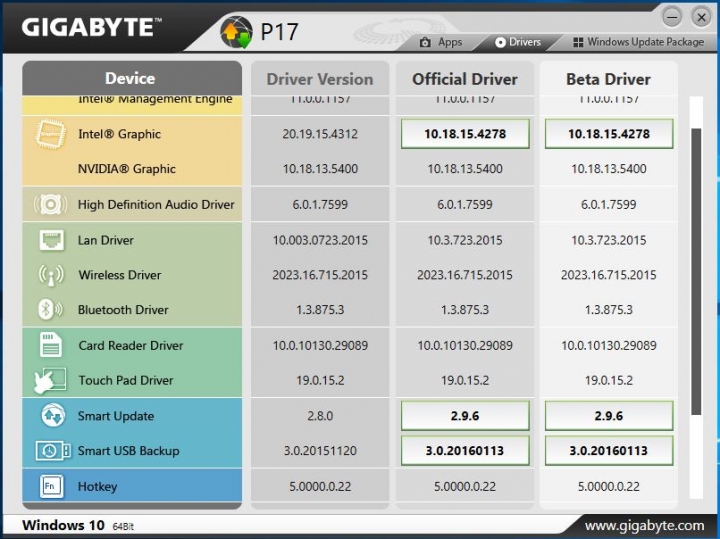The image size is (720, 539).
Task: Select the Smart Update device label
Action: pyautogui.click(x=116, y=416)
